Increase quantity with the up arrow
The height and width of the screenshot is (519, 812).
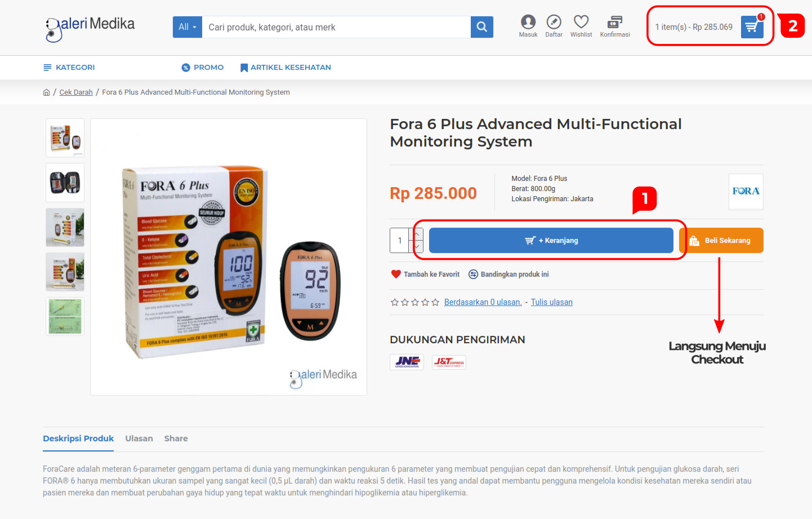click(417, 234)
